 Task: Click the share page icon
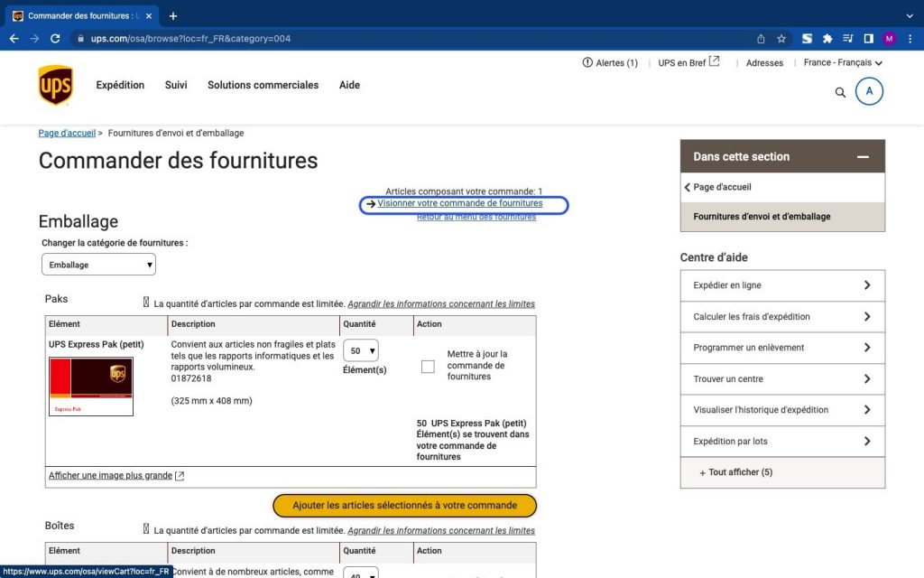point(761,38)
